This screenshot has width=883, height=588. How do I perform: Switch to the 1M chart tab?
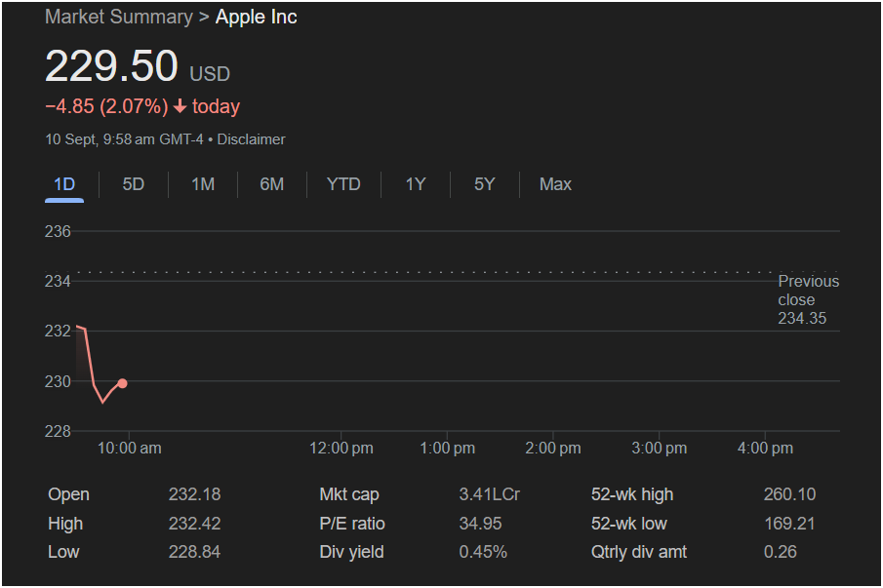[x=203, y=184]
